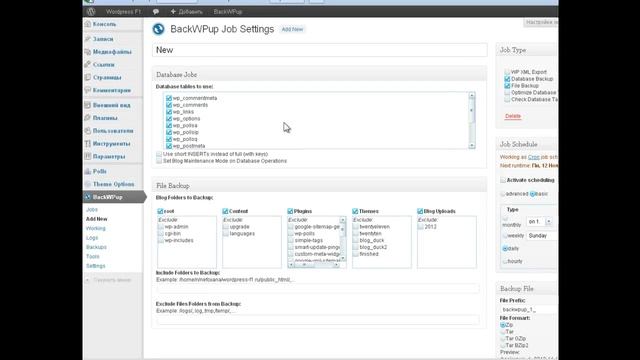
Task: Open the BackWPup Settings submenu item
Action: (x=96, y=266)
